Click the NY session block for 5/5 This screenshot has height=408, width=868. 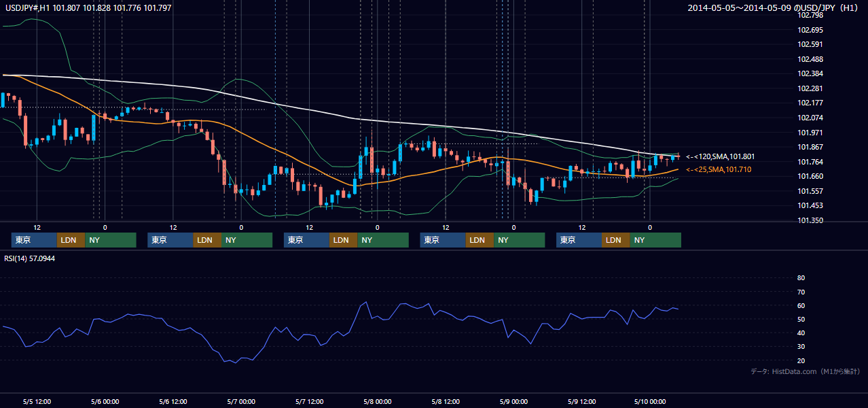[x=111, y=240]
